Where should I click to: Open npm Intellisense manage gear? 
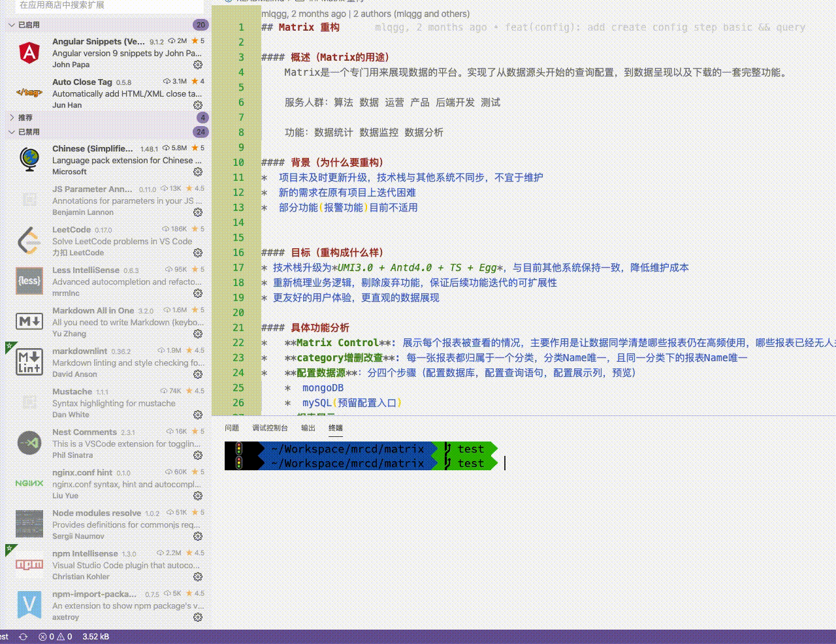click(198, 577)
